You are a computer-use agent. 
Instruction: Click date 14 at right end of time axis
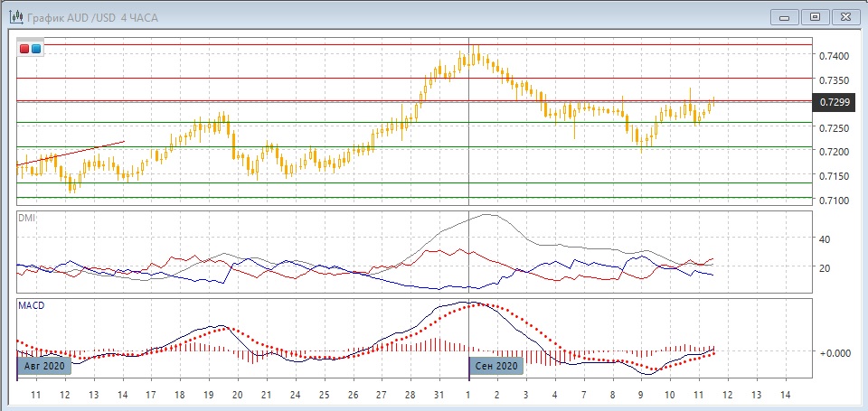(785, 395)
